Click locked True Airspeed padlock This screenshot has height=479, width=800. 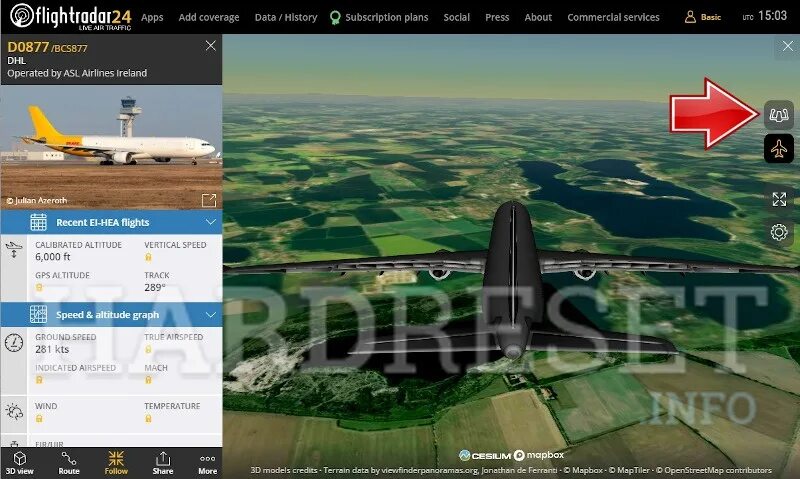[148, 349]
